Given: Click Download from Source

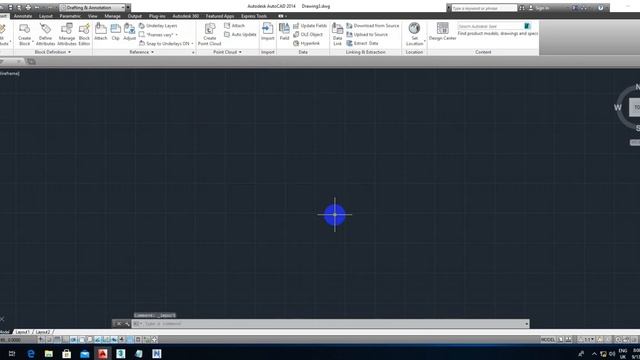Looking at the screenshot, I should pyautogui.click(x=372, y=26).
